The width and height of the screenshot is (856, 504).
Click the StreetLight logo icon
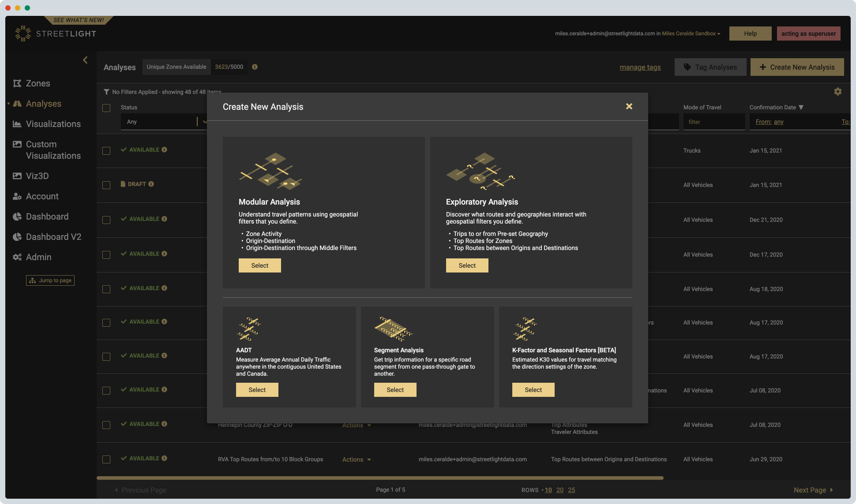(23, 34)
